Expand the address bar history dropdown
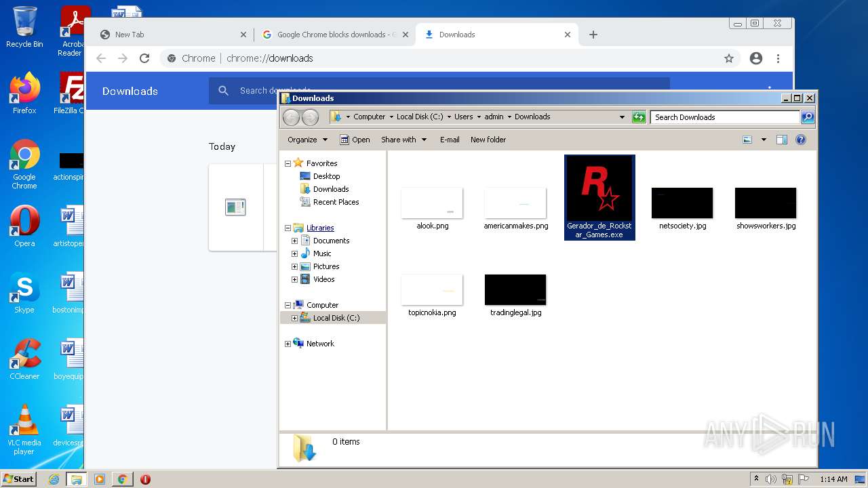This screenshot has width=868, height=488. [x=622, y=117]
